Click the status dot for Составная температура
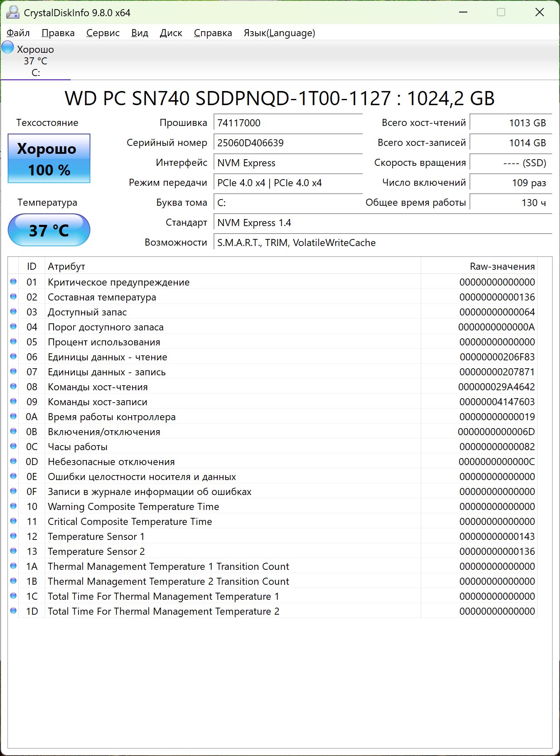560x756 pixels. [x=13, y=297]
